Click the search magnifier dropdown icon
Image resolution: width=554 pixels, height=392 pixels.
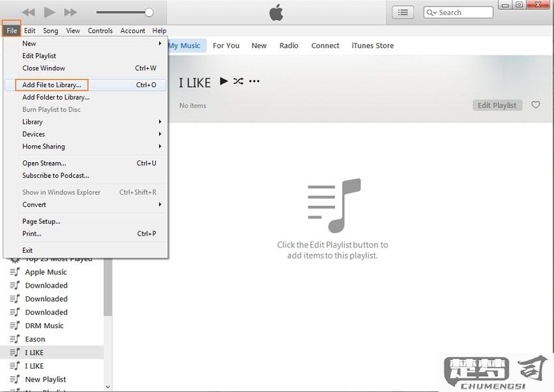[x=431, y=13]
